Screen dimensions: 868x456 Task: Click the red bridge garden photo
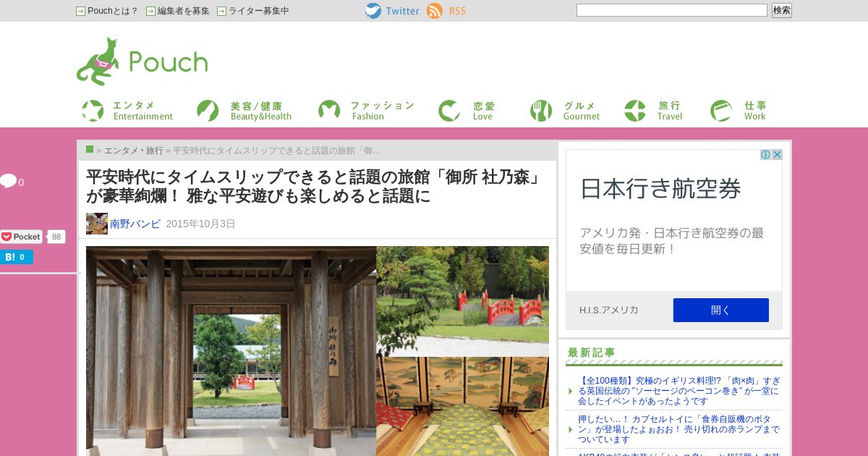tap(463, 300)
